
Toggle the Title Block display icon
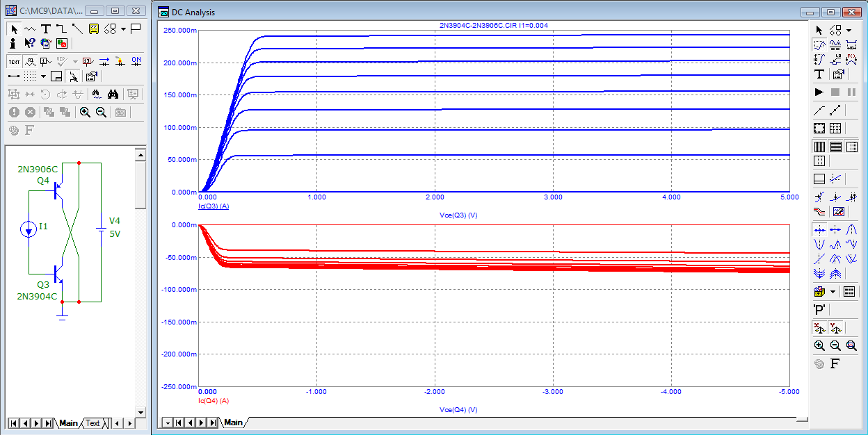point(57,76)
